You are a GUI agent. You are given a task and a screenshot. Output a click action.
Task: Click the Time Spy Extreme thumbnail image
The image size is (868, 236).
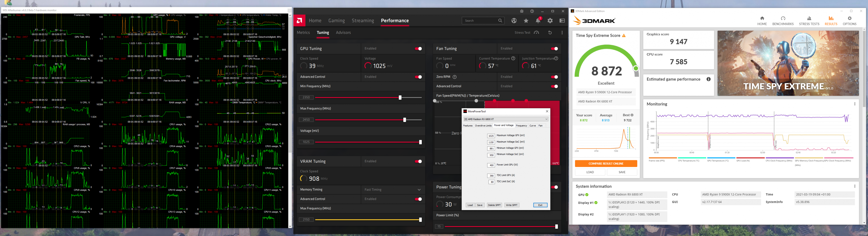788,63
